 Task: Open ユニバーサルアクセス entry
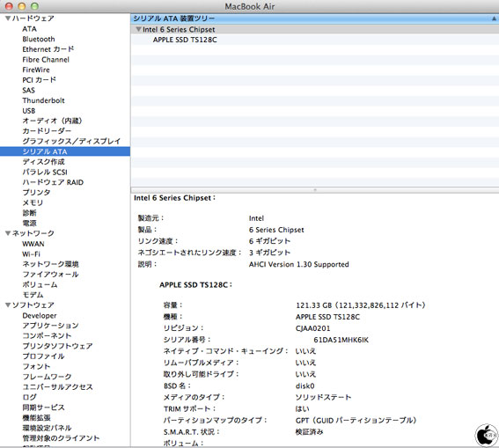tap(57, 387)
